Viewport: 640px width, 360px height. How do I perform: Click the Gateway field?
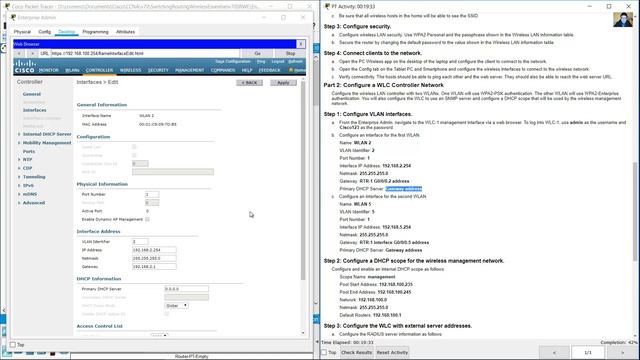point(154,267)
